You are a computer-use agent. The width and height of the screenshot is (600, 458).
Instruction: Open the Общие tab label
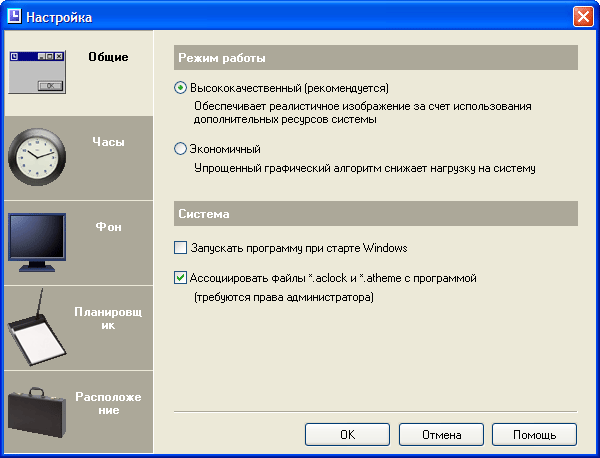[x=108, y=57]
